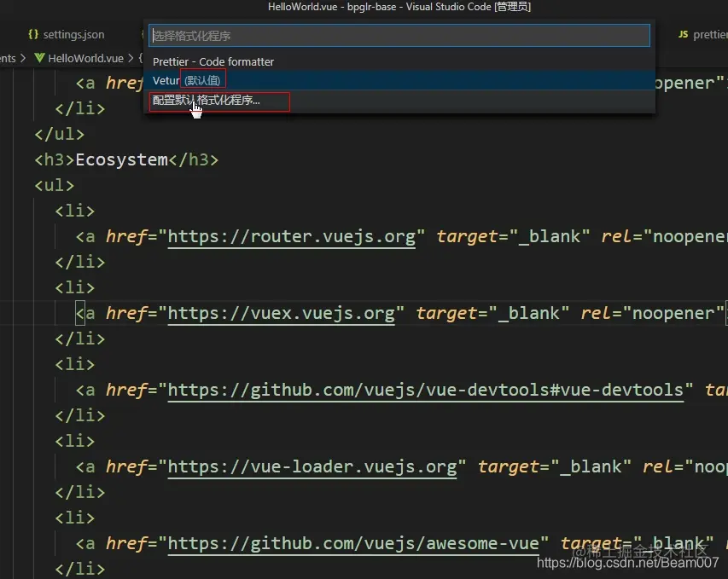Viewport: 728px width, 579px height.
Task: Click the JS file icon on prettier tab
Action: pyautogui.click(x=683, y=34)
